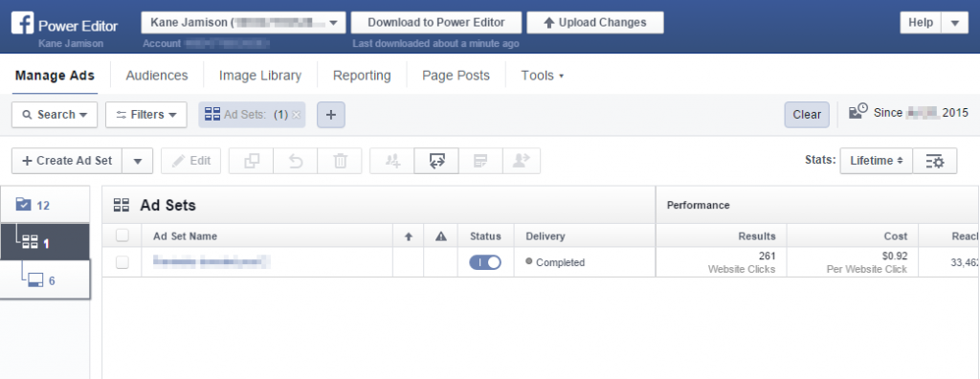
Task: Click the Edit button
Action: [x=191, y=161]
